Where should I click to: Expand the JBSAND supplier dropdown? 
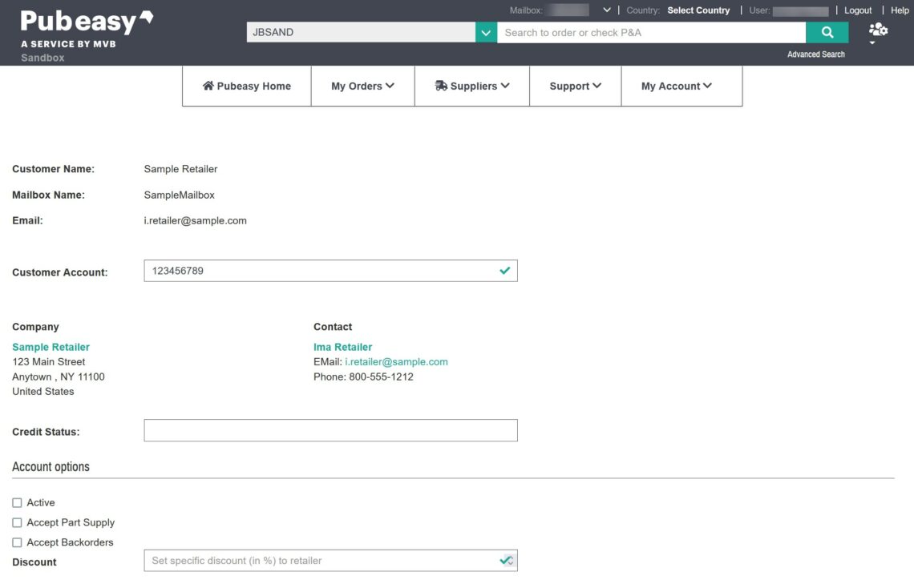click(486, 33)
